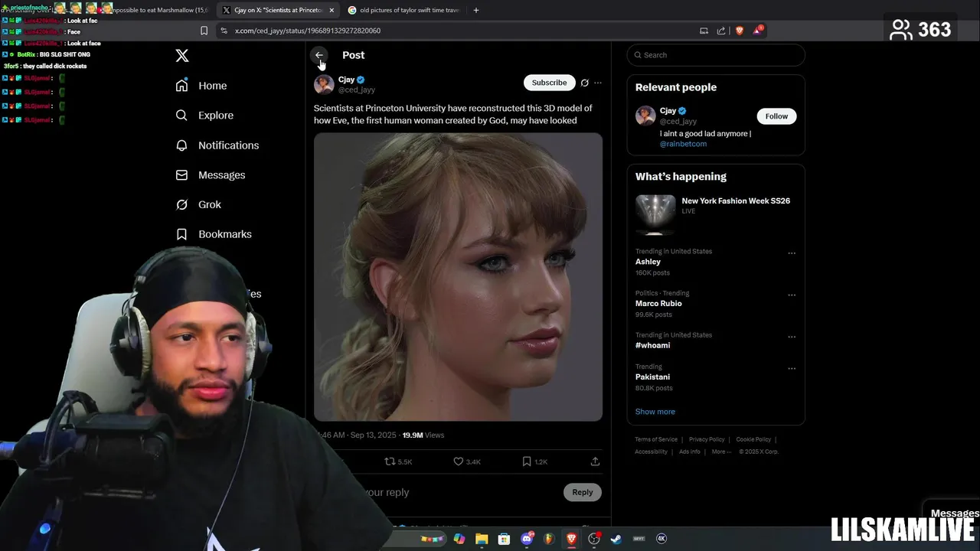This screenshot has height=551, width=980.
Task: Open Cjay's profile avatar on the post
Action: pos(324,84)
